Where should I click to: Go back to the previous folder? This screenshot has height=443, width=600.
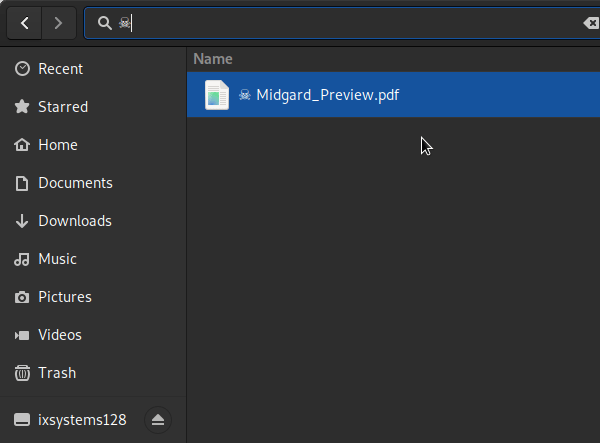24,22
